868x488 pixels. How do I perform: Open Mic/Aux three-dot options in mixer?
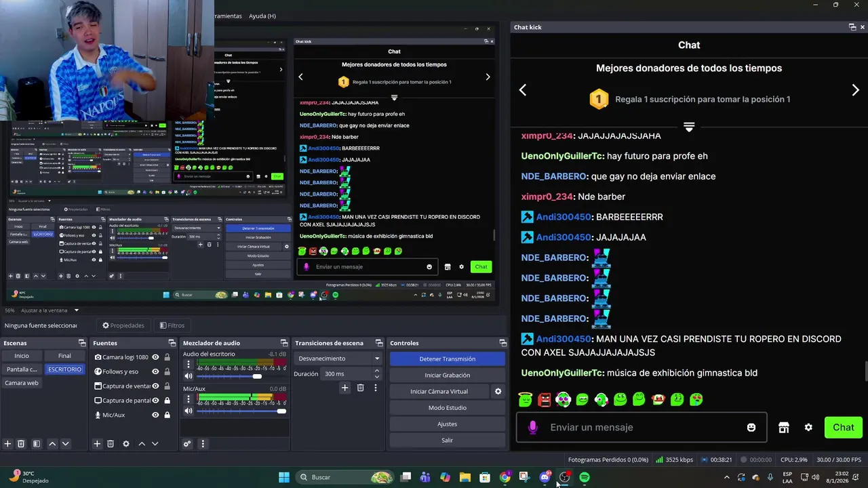[189, 399]
